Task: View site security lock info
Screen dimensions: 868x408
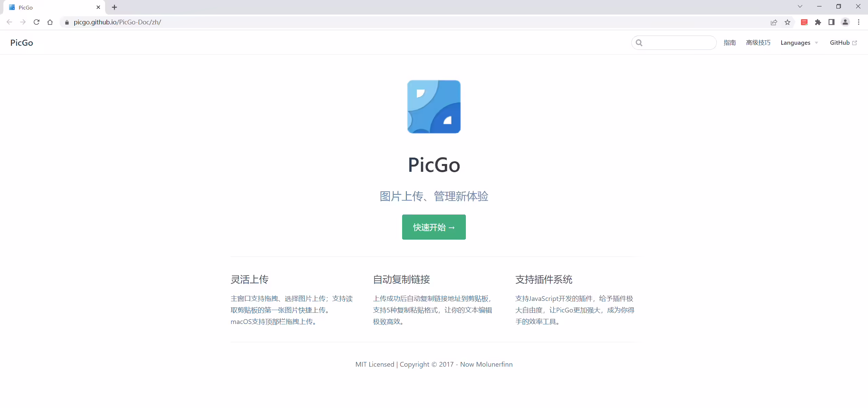Action: (67, 22)
